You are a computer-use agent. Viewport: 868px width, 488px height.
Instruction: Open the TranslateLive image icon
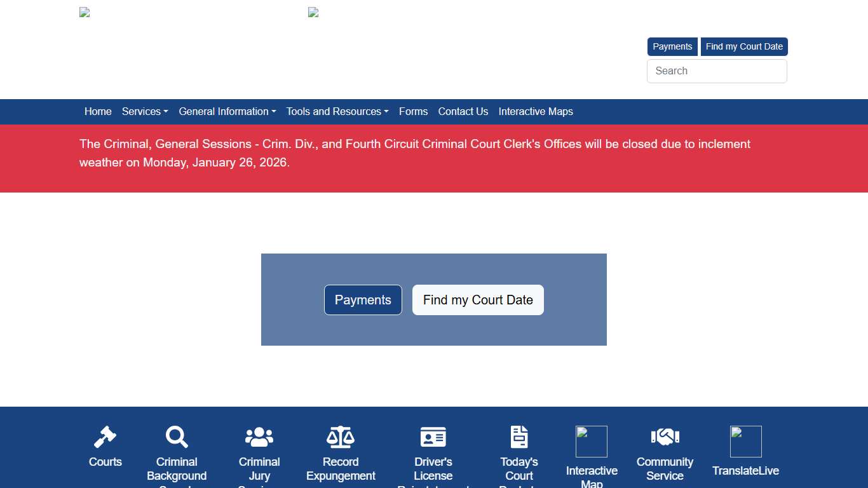(745, 442)
